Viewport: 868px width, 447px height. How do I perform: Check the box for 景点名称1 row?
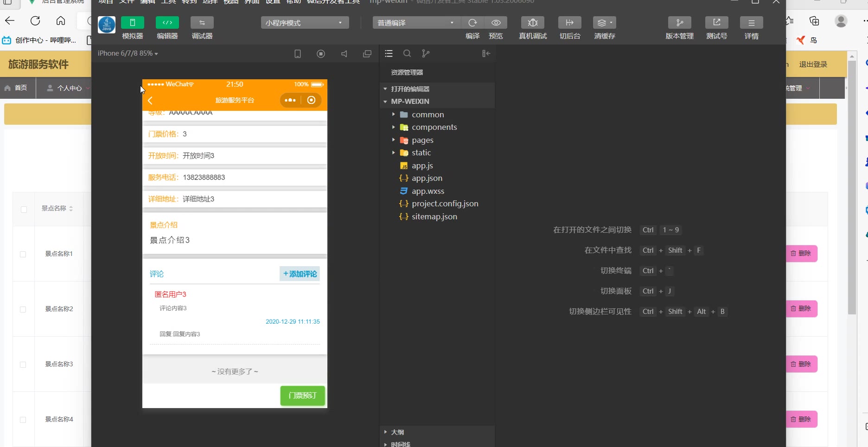click(23, 254)
